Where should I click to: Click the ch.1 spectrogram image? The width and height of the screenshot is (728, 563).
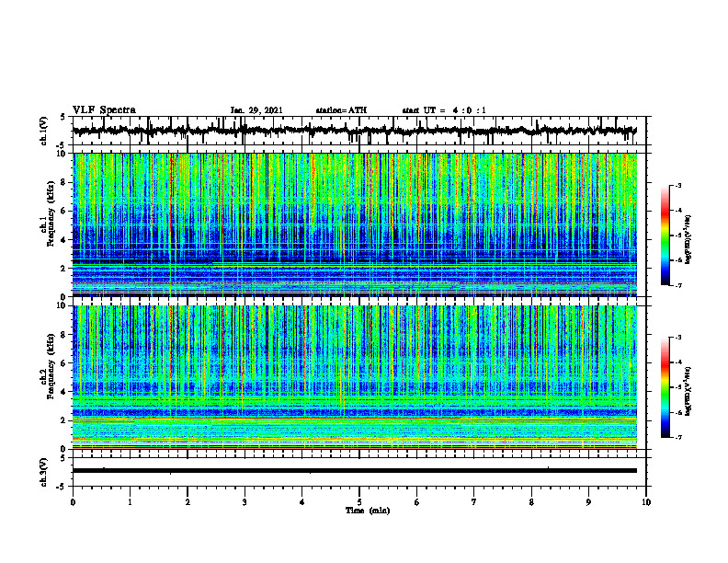355,224
